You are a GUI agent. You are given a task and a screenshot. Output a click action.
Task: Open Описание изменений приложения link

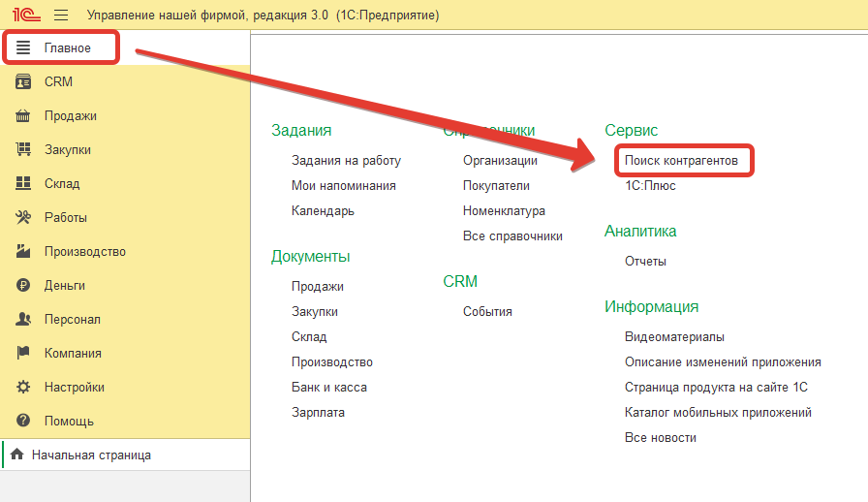coord(723,362)
